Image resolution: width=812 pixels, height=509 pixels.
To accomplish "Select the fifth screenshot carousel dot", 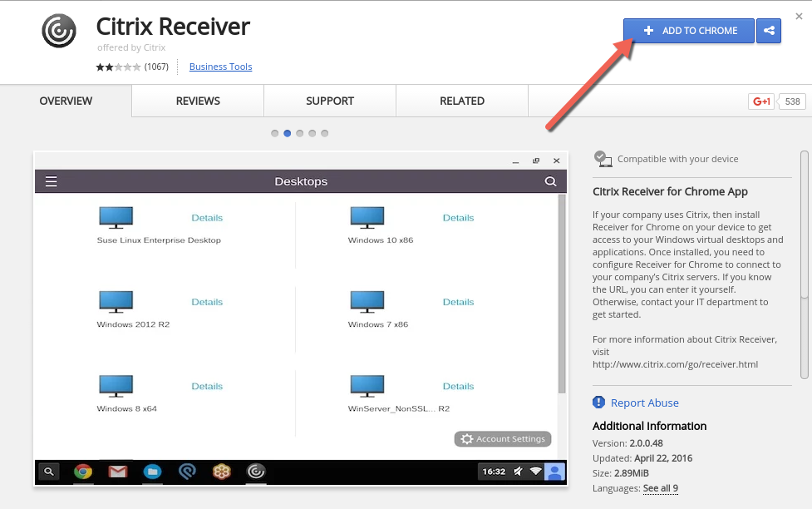I will (324, 133).
